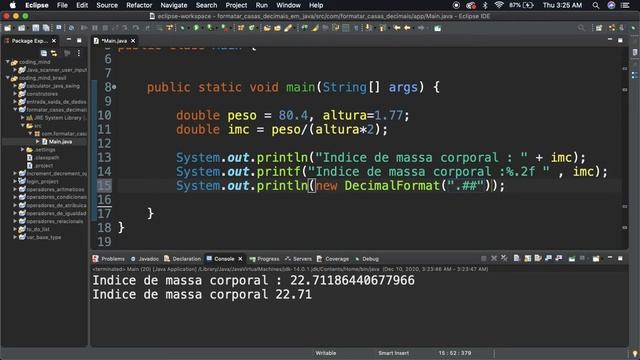The height and width of the screenshot is (360, 640).
Task: Expand the login_project project
Action: point(15,182)
